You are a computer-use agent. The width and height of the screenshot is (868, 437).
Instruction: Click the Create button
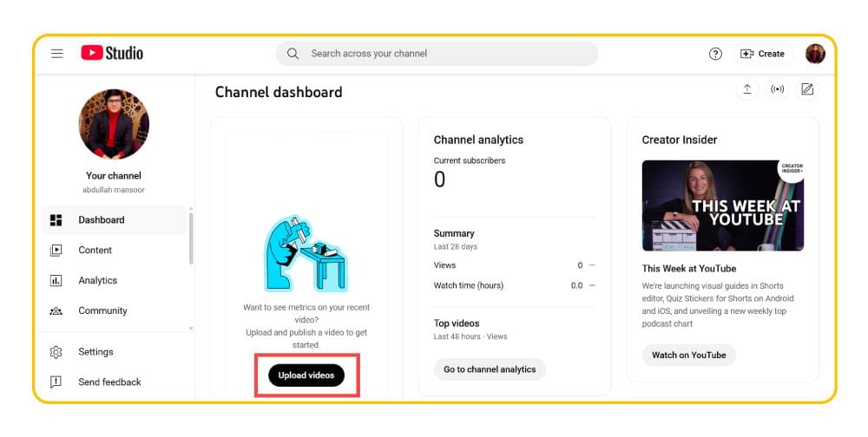[763, 54]
